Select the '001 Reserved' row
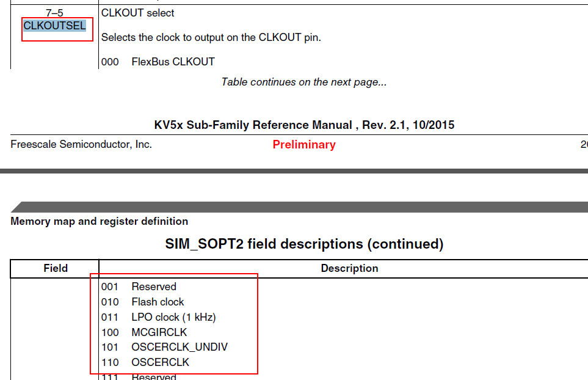The height and width of the screenshot is (380, 588). tap(139, 287)
